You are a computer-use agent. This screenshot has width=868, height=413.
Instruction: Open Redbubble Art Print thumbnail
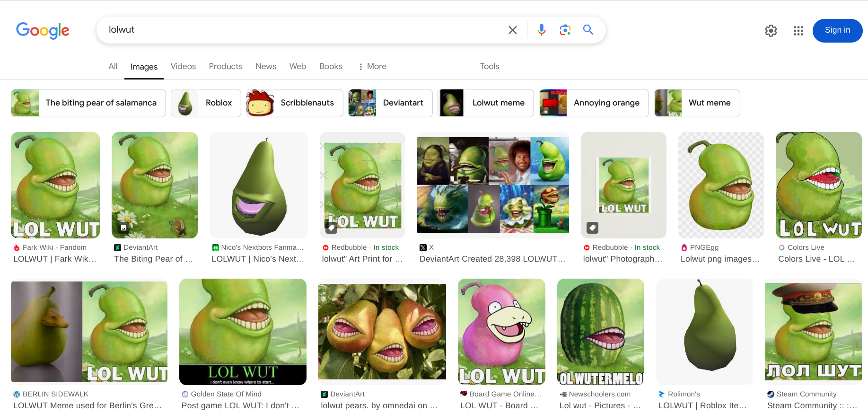point(362,185)
